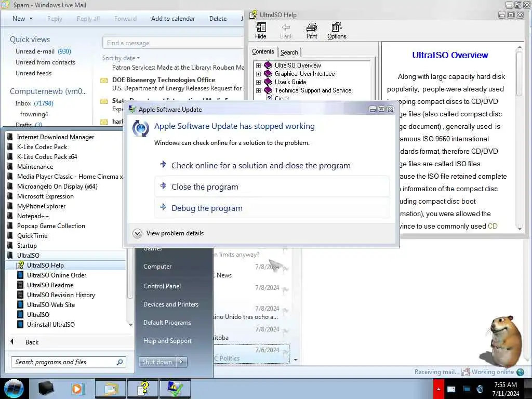The image size is (532, 399).
Task: Open the frowning4 folder
Action: pos(34,114)
